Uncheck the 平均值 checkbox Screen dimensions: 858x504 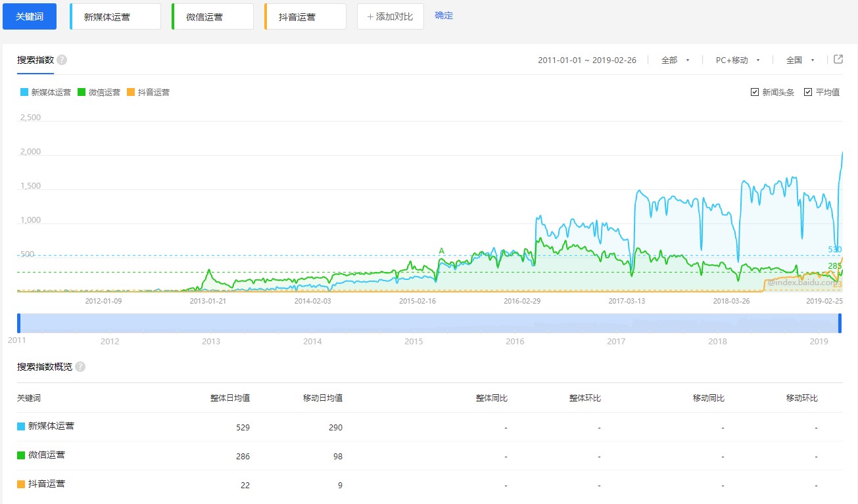coord(808,92)
